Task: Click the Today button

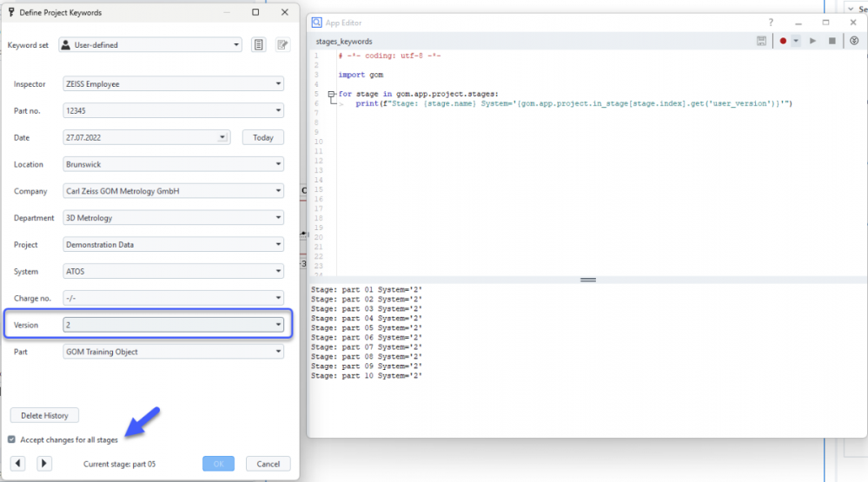Action: click(263, 137)
